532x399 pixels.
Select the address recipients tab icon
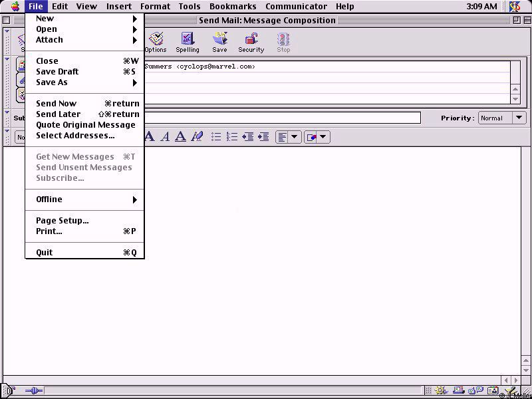[21, 65]
